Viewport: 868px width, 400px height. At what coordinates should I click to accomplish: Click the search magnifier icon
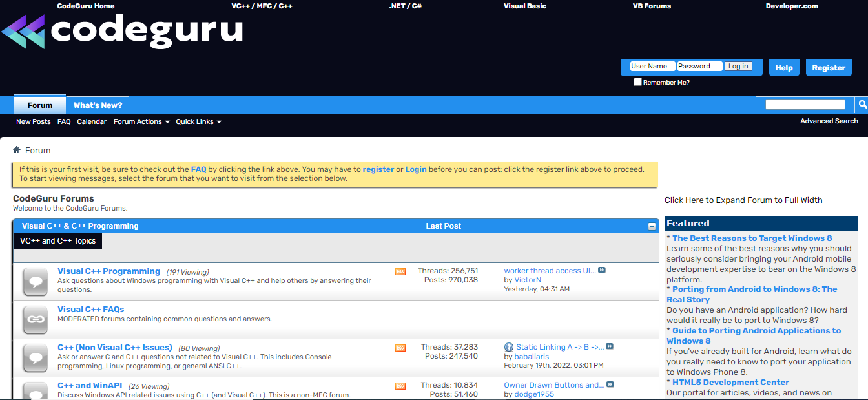(x=862, y=105)
